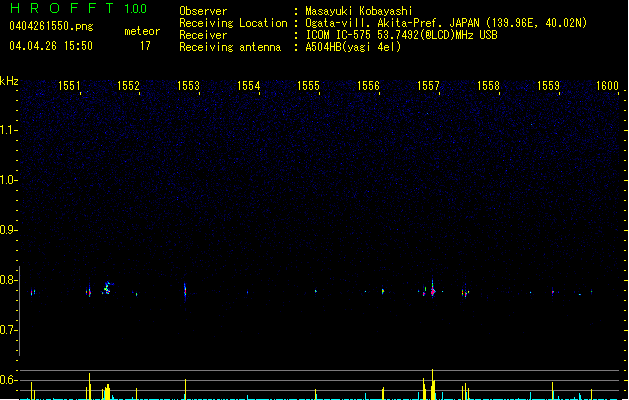
Task: Click the Receiving antenna label
Action: click(230, 47)
